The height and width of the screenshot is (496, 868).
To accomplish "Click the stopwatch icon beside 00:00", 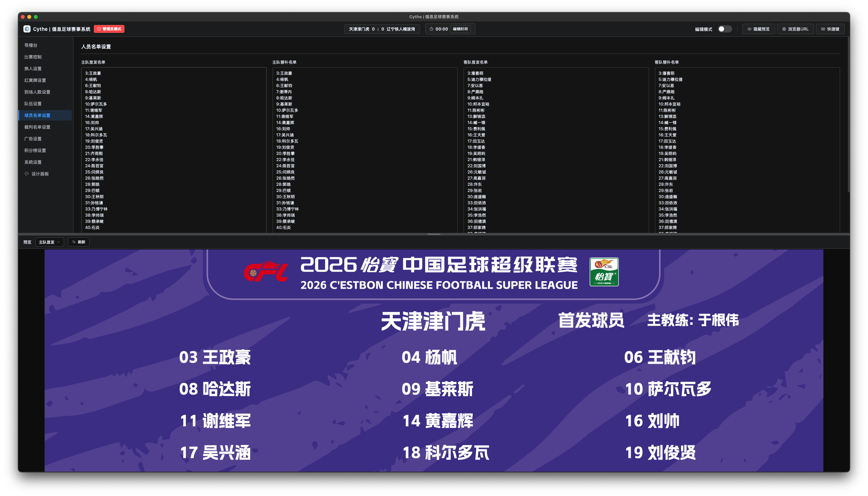I will click(431, 29).
